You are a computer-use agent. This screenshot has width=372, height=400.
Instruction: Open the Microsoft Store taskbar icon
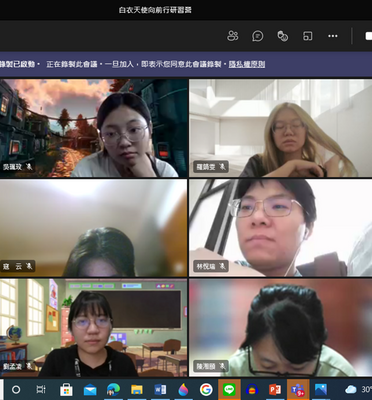point(66,389)
